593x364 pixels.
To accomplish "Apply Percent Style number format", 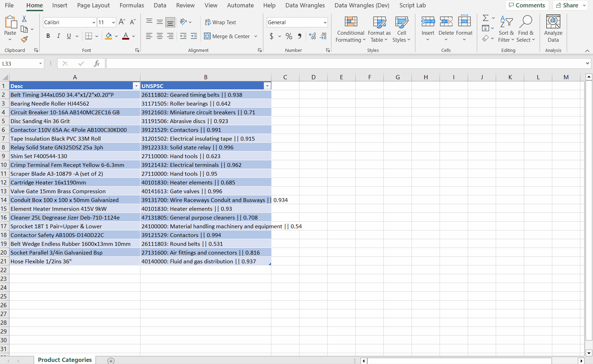I will click(x=289, y=36).
